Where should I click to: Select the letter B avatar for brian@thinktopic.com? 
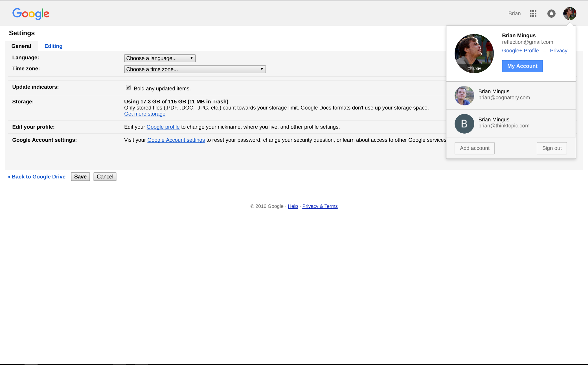(464, 124)
